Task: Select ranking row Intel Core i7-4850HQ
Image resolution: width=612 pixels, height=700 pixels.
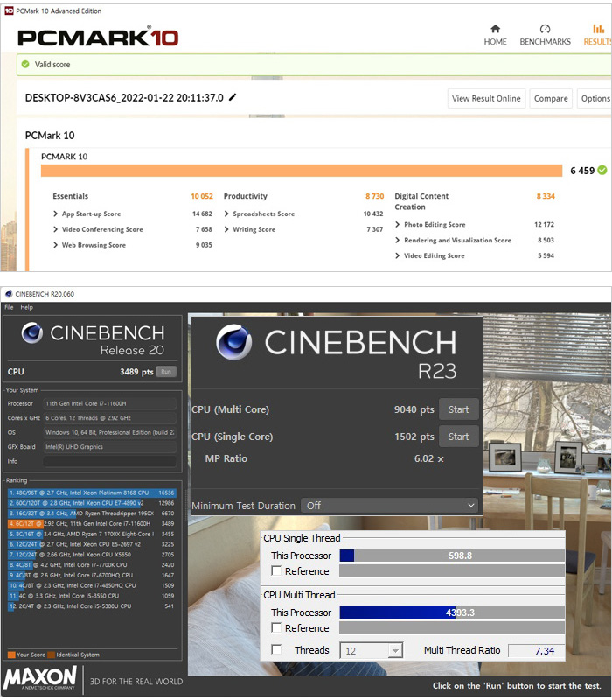Action: pos(92,585)
